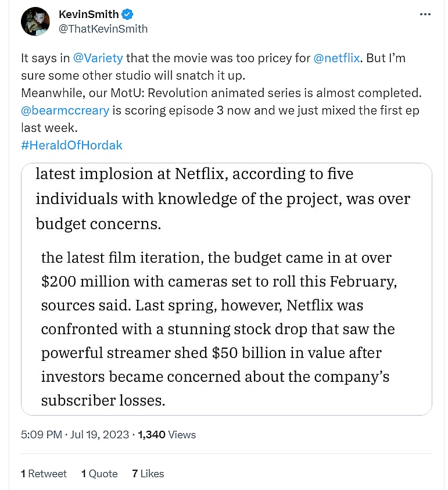Image resolution: width=448 pixels, height=490 pixels.
Task: Visit the @bearmccreary mention link
Action: pos(65,110)
